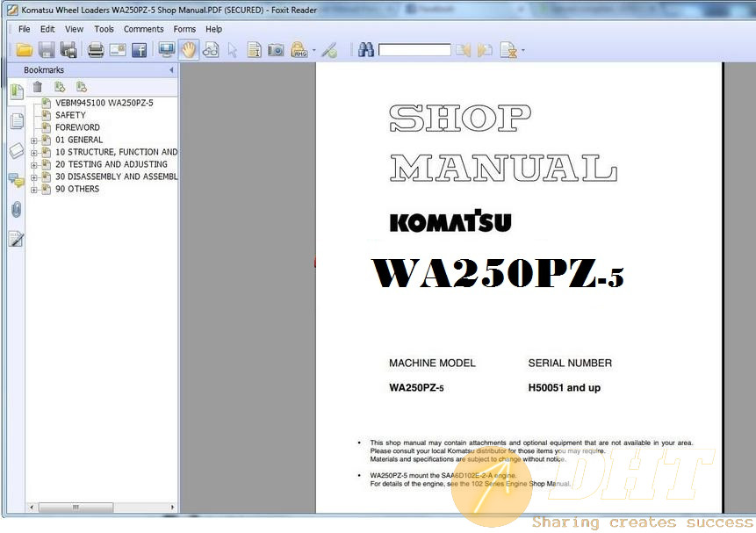This screenshot has width=756, height=533.
Task: Click the Find search text box
Action: (414, 50)
